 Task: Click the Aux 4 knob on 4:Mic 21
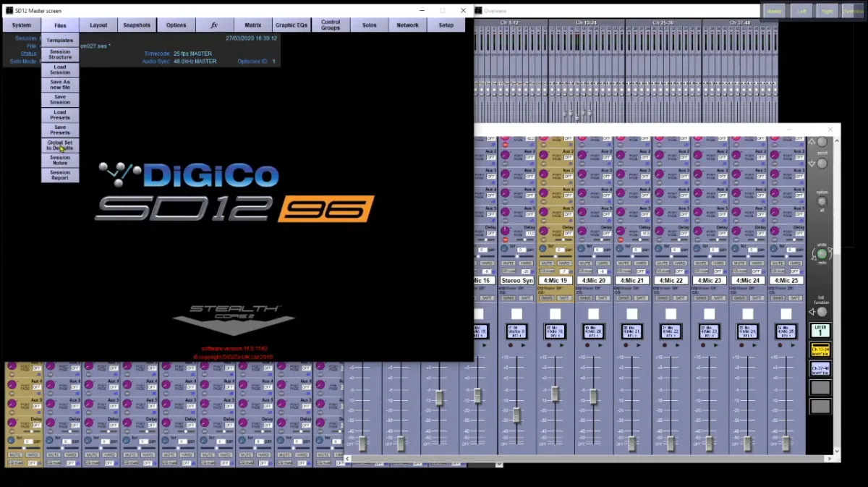coord(621,192)
